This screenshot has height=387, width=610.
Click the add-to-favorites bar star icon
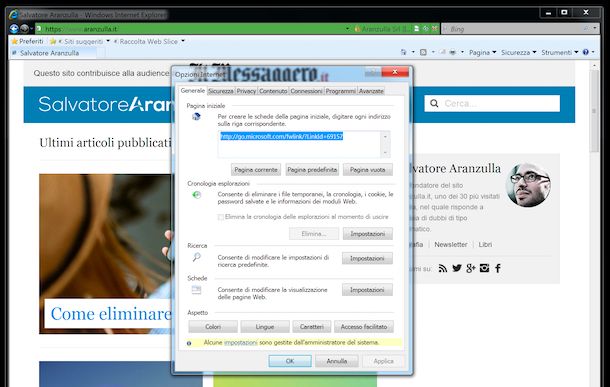[x=53, y=41]
